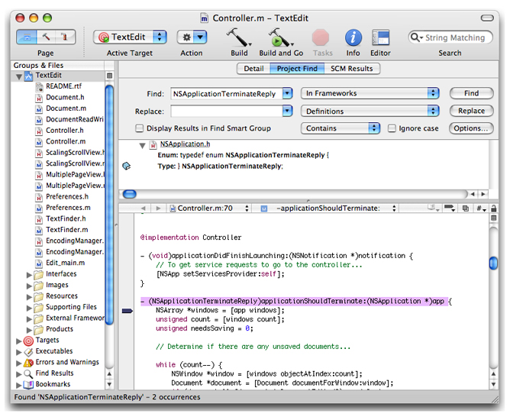
Task: Collapse the TextEdit project group
Action: pyautogui.click(x=19, y=77)
